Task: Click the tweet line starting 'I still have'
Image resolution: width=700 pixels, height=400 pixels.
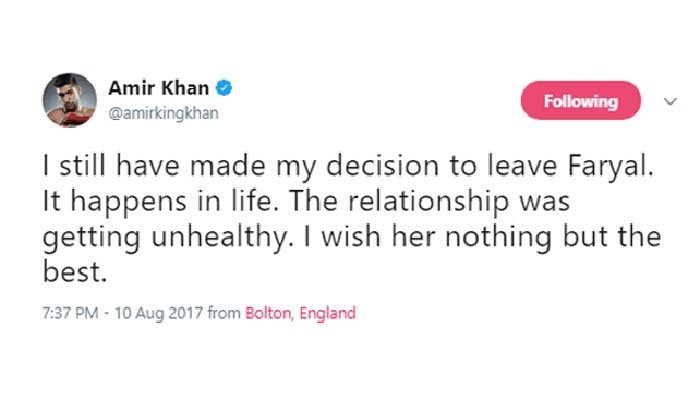Action: click(348, 167)
